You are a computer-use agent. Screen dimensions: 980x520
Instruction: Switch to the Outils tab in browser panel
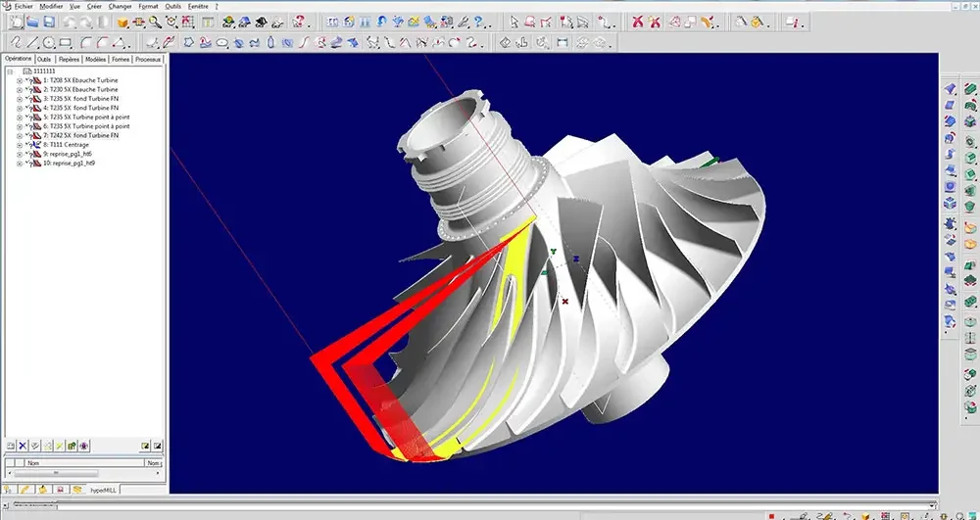coord(44,60)
